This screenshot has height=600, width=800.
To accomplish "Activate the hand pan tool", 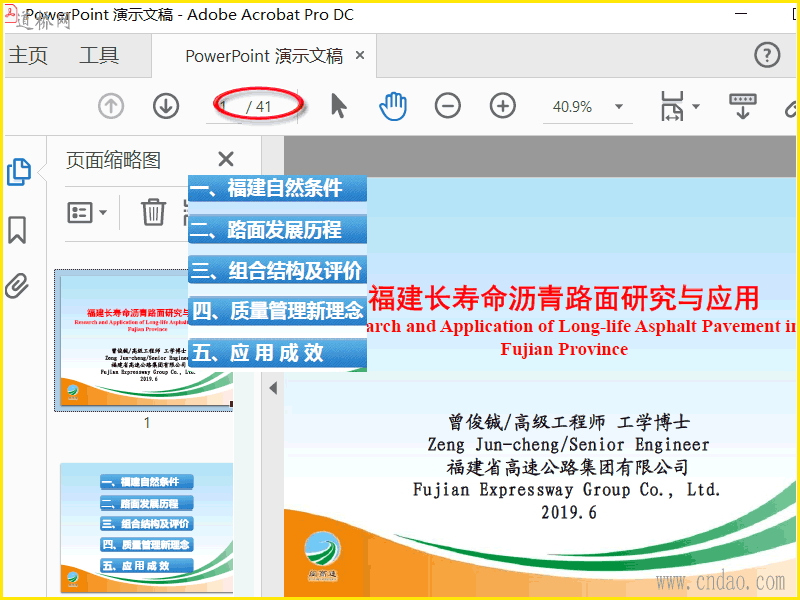I will [393, 106].
